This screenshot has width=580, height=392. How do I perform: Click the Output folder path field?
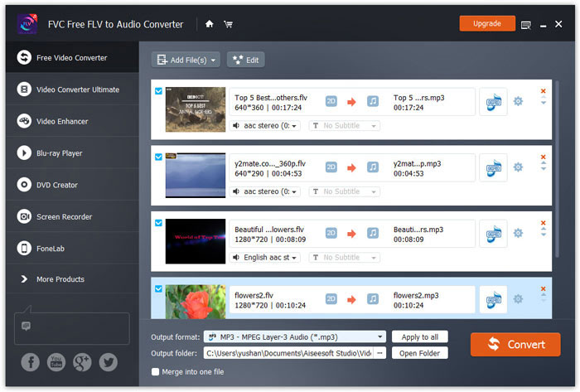point(289,353)
